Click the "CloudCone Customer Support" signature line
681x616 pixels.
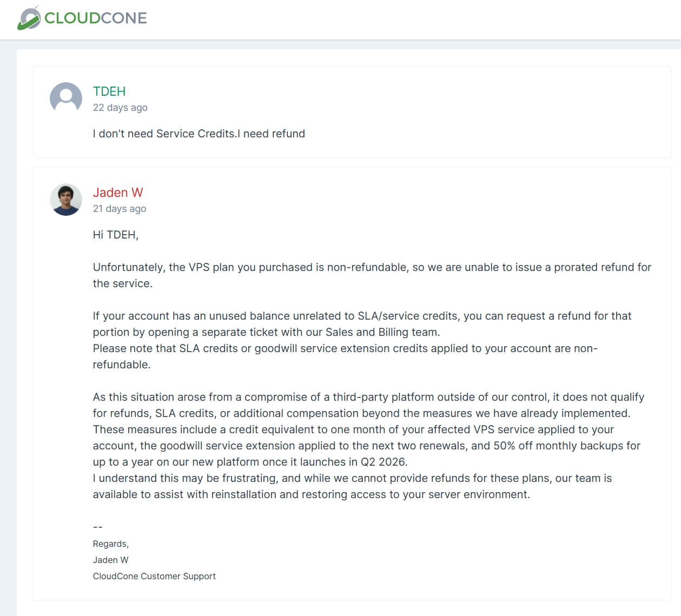[154, 577]
